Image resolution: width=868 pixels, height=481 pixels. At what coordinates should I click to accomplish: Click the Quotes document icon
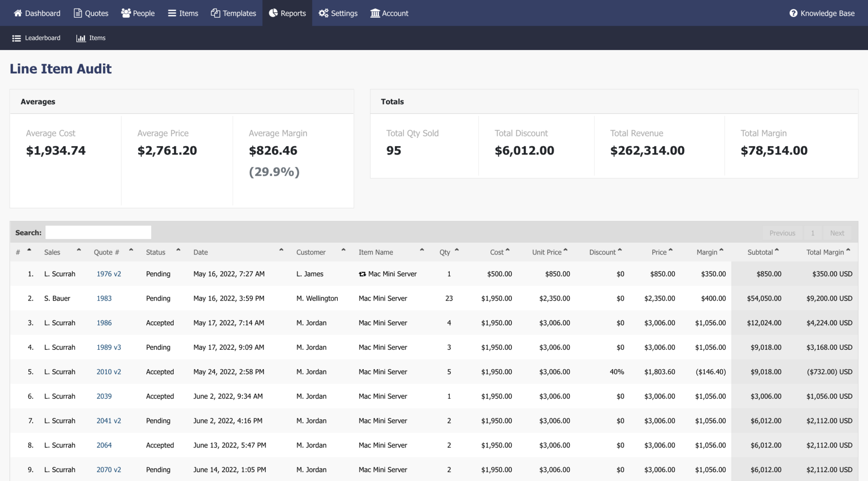pos(78,13)
